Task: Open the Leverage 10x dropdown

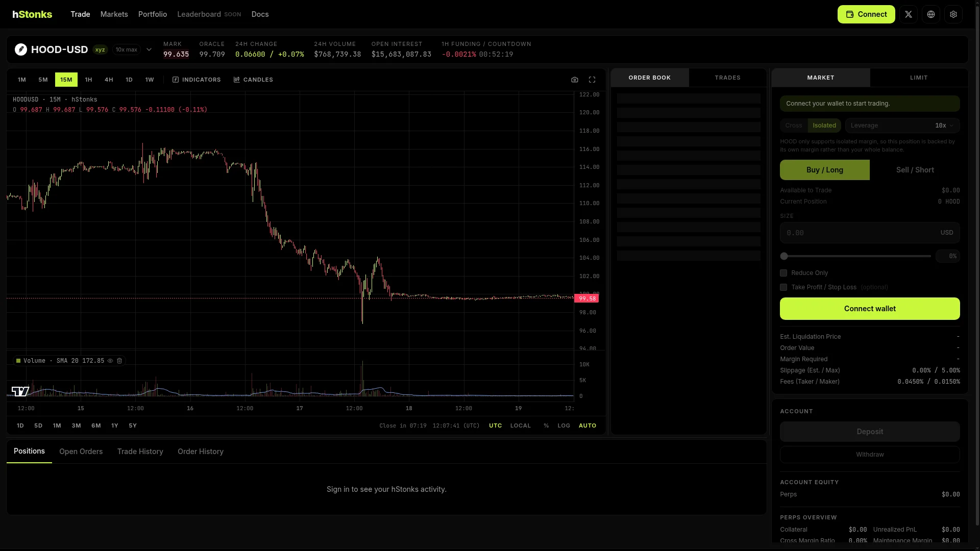Action: point(902,126)
